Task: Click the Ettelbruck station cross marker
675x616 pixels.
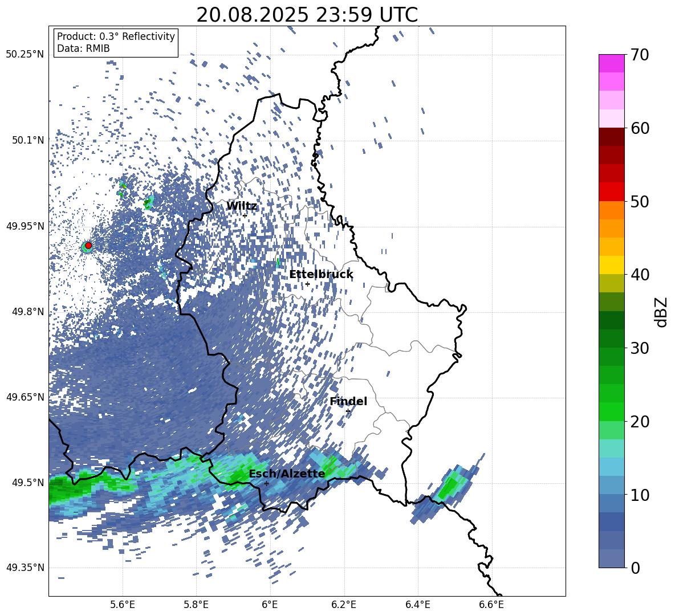Action: (x=307, y=284)
